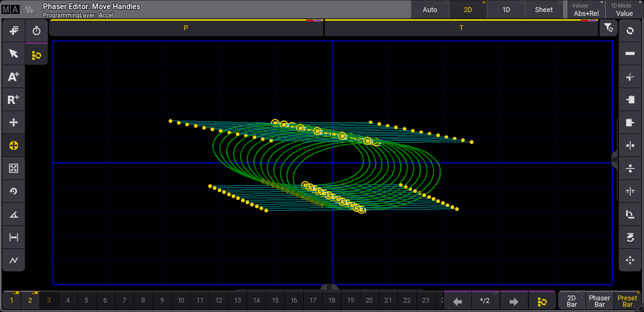Select the angle measurement tool
This screenshot has height=312, width=644.
[x=13, y=214]
